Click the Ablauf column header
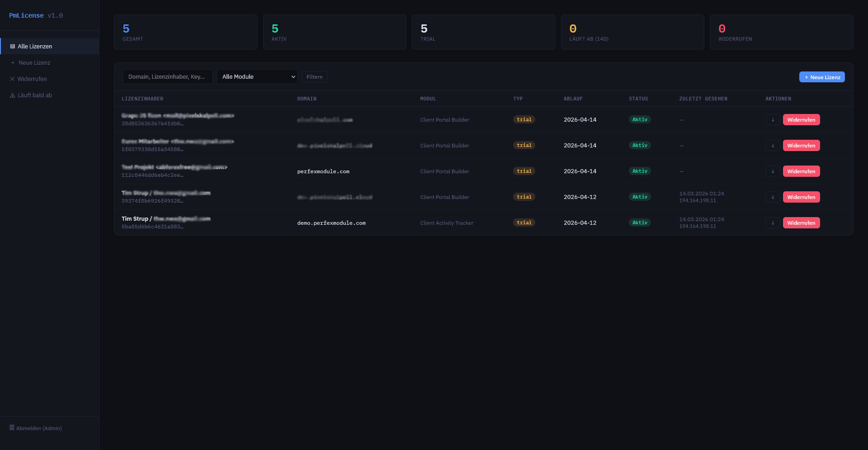The height and width of the screenshot is (450, 868). (573, 99)
